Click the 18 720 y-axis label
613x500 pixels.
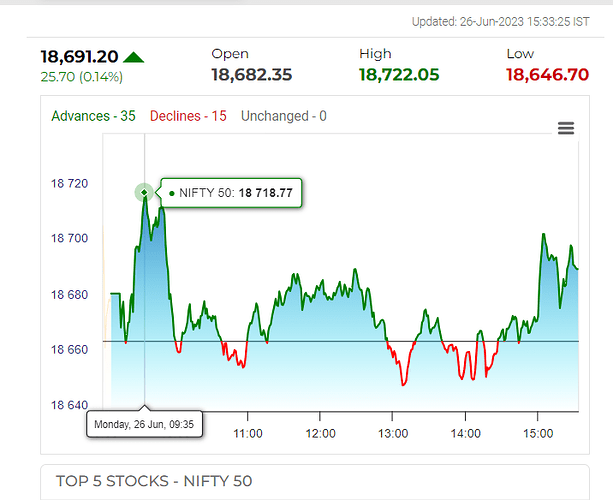[70, 183]
